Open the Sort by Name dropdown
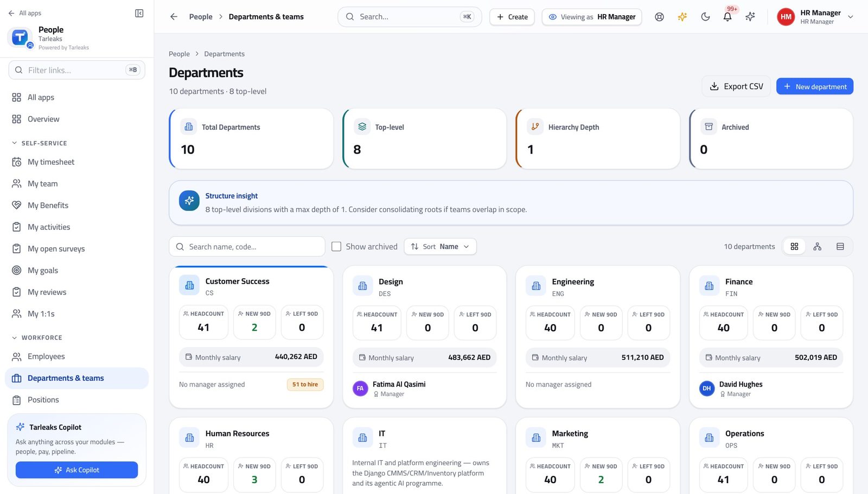This screenshot has height=494, width=868. [440, 247]
